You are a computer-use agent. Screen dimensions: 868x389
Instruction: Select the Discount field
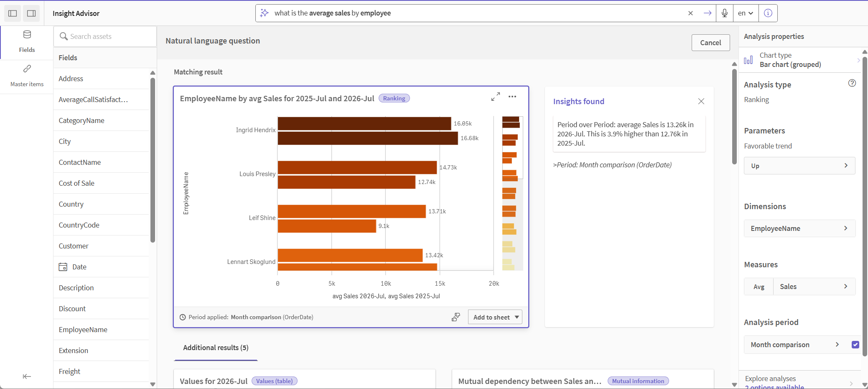[x=101, y=309]
